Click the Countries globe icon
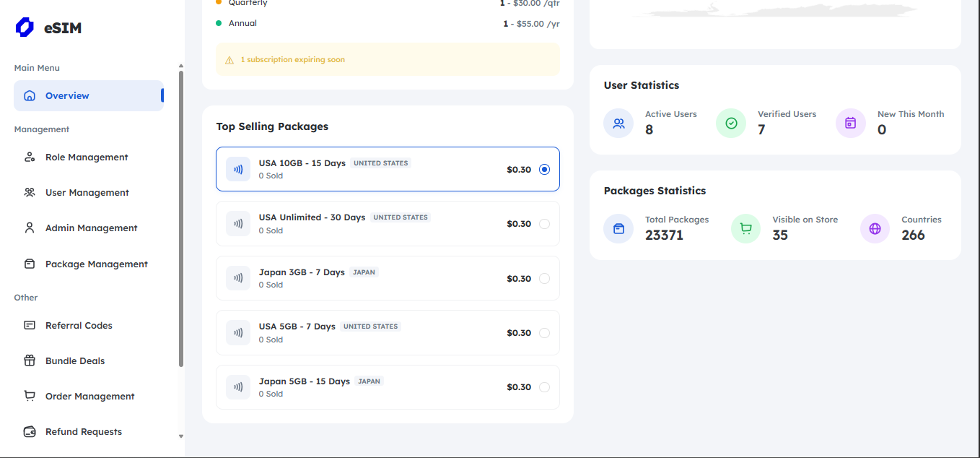This screenshot has width=980, height=458. click(x=875, y=229)
